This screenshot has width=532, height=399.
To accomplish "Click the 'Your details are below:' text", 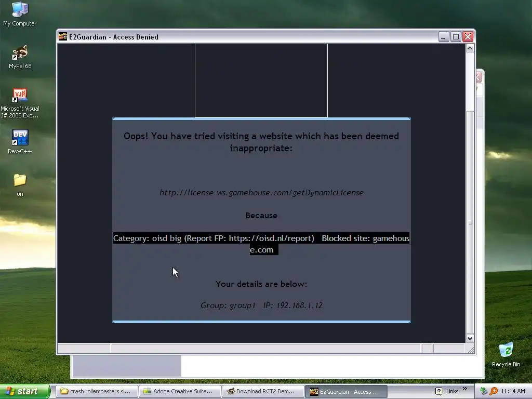I will [261, 284].
